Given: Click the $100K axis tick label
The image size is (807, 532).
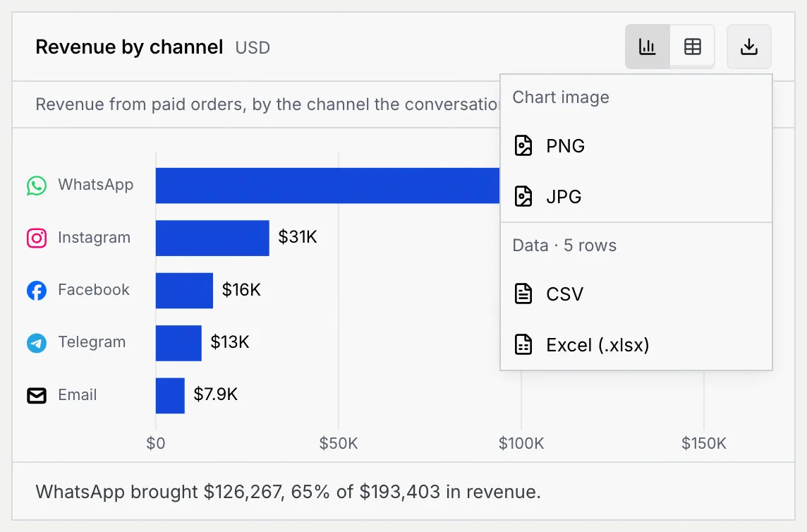Looking at the screenshot, I should tap(521, 443).
